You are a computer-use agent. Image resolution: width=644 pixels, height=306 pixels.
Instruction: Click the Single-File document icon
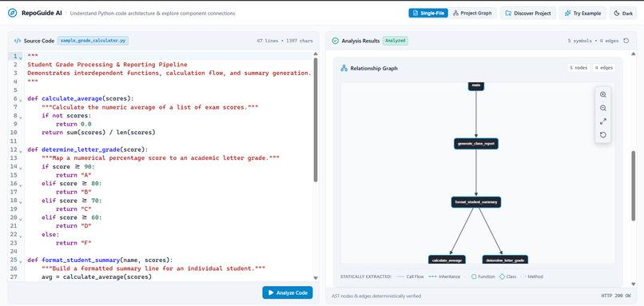tap(415, 13)
